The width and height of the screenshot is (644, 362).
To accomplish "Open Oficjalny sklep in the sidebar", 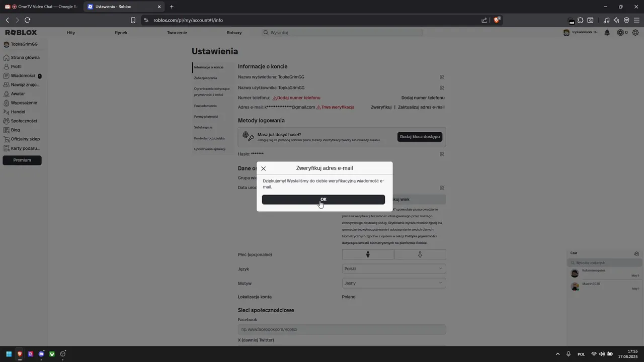I will pos(21,139).
